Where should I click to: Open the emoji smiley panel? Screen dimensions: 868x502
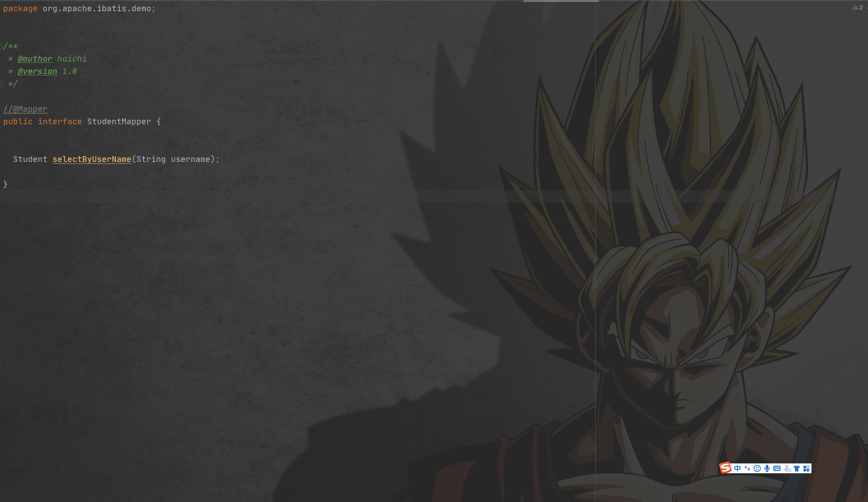click(757, 468)
